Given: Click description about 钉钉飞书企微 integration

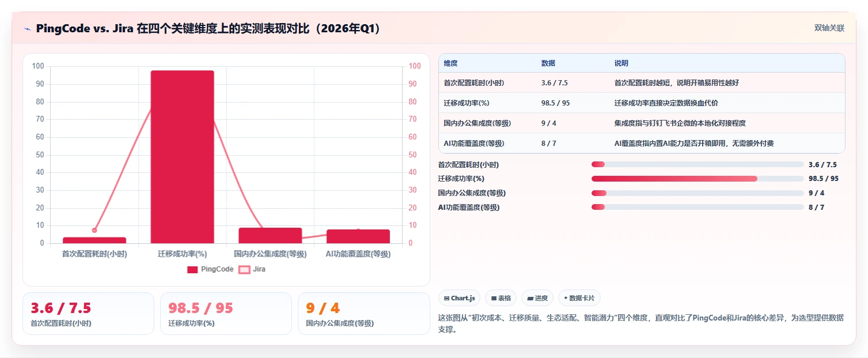Looking at the screenshot, I should click(x=681, y=123).
